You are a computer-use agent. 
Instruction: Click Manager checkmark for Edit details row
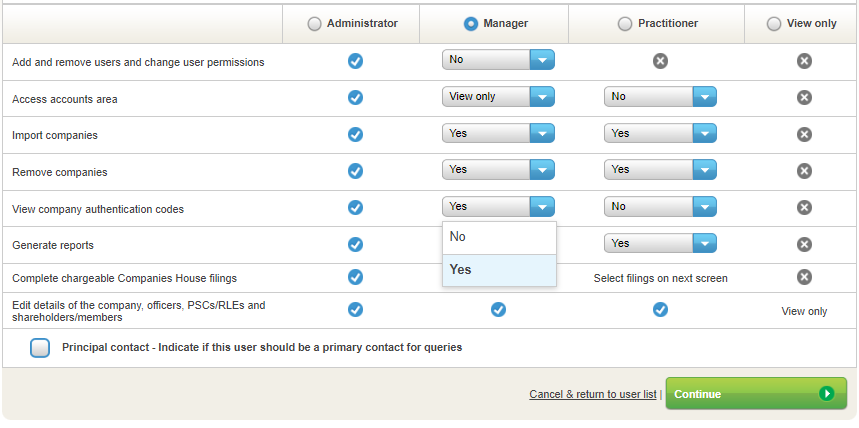click(498, 310)
